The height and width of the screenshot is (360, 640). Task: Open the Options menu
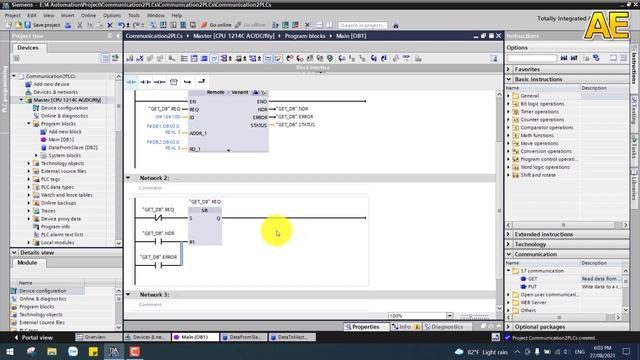coord(112,16)
